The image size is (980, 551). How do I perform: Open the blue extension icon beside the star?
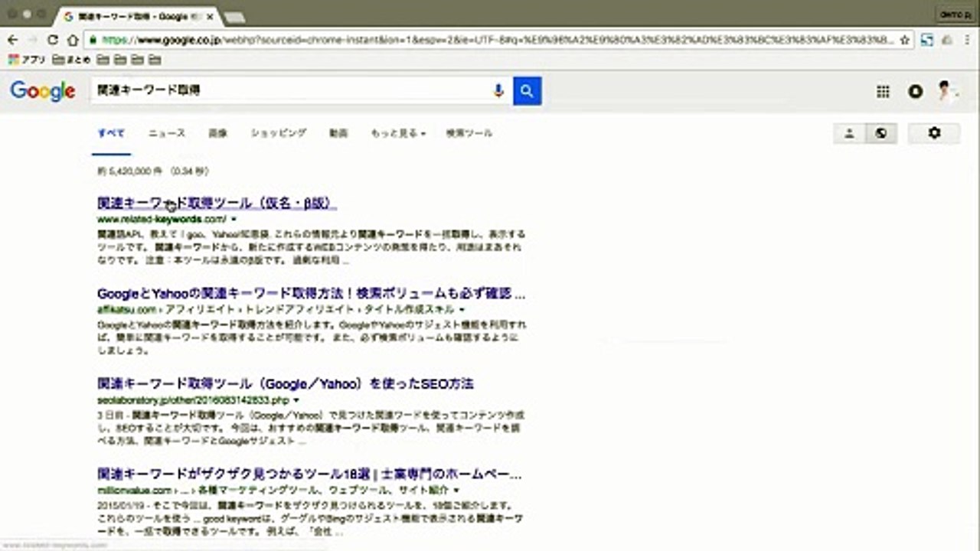coord(926,40)
